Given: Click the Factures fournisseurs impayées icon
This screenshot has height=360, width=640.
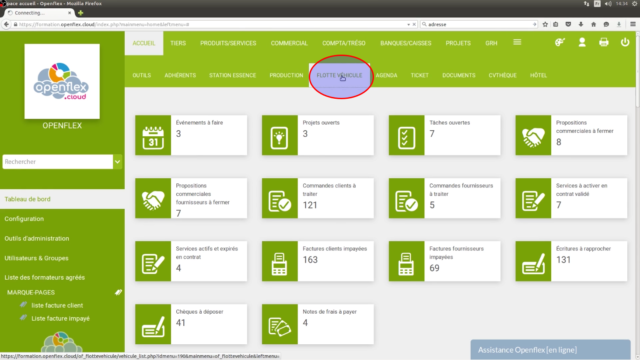Looking at the screenshot, I should [x=407, y=261].
